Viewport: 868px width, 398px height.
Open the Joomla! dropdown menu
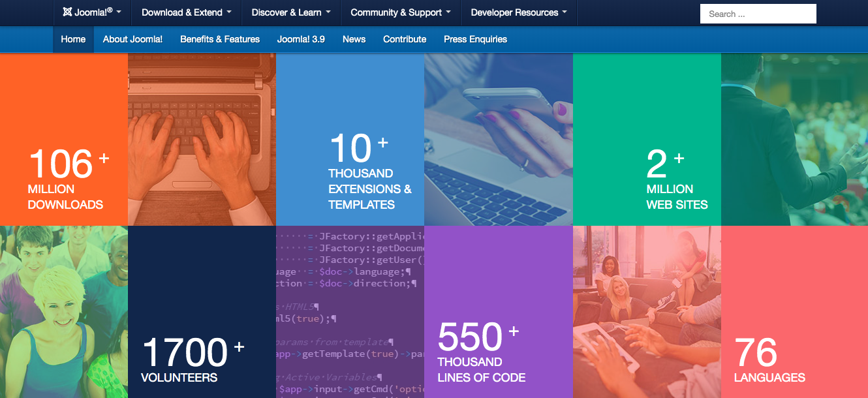click(x=92, y=12)
